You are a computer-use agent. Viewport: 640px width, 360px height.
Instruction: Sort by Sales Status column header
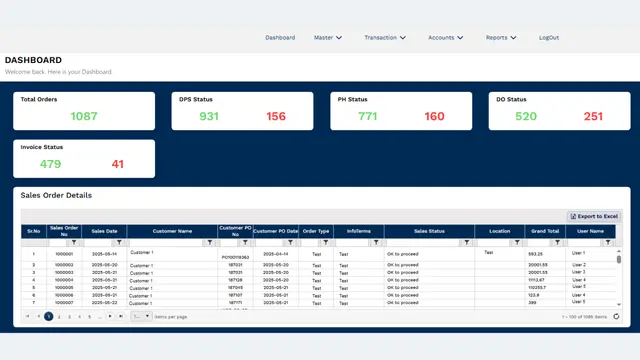coord(429,231)
